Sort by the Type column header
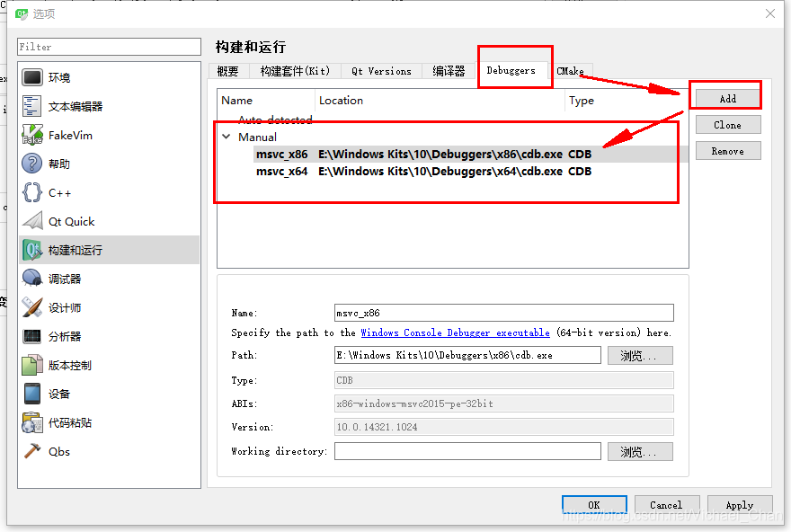The image size is (791, 532). [626, 101]
